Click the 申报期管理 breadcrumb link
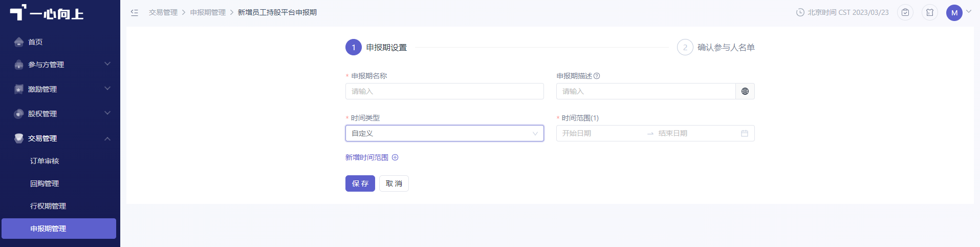This screenshot has height=247, width=980. click(208, 12)
